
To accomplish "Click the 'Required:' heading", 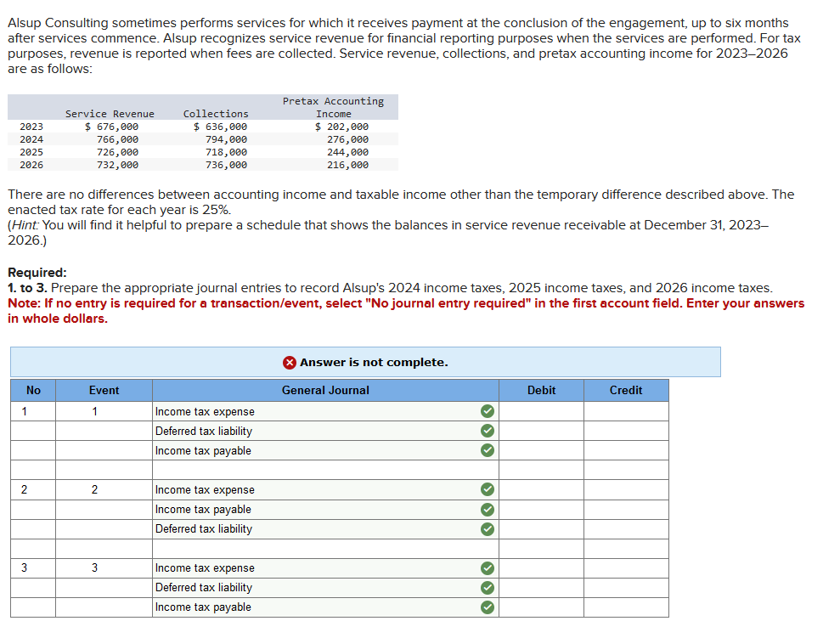I will click(37, 272).
